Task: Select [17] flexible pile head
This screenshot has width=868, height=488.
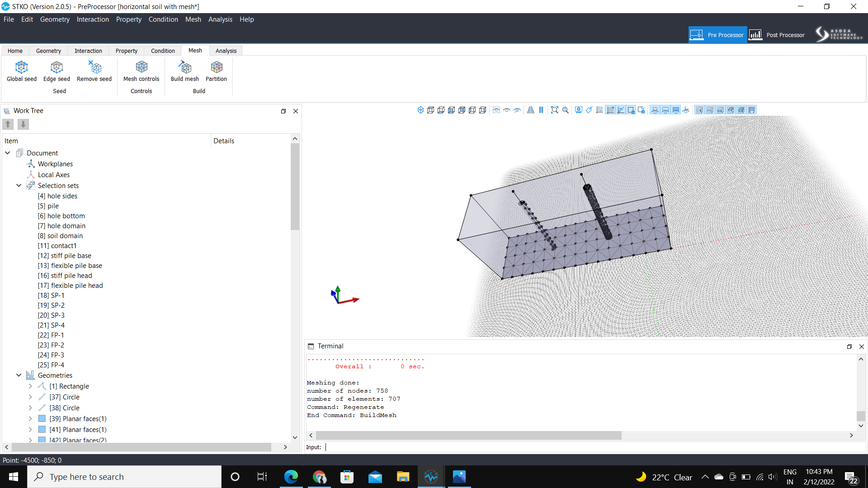Action: tap(70, 286)
